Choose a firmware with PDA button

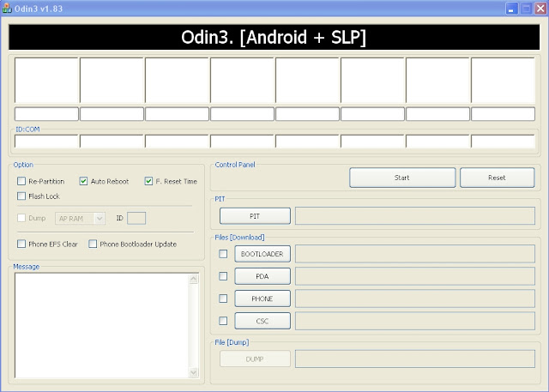point(262,276)
